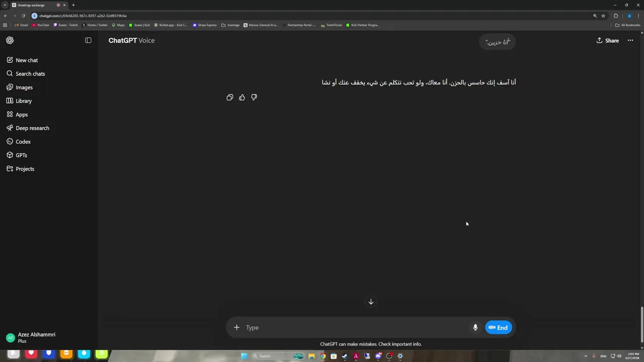End the voice session

pyautogui.click(x=499, y=327)
